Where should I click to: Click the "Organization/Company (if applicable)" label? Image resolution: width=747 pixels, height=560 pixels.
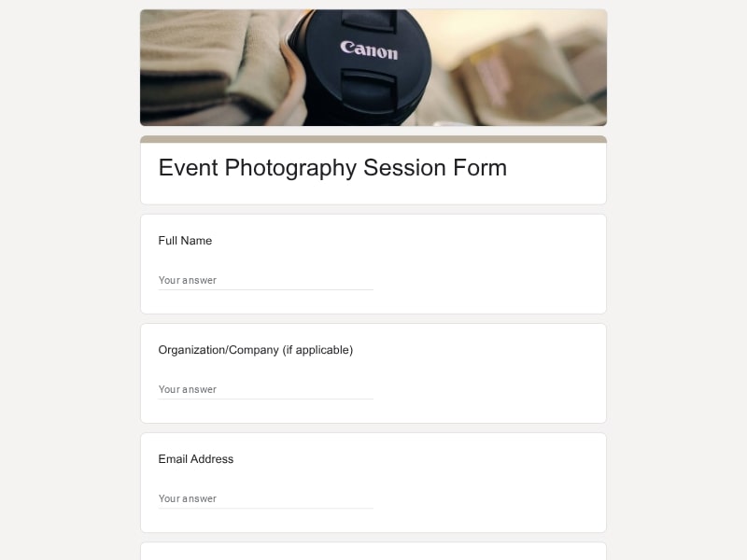click(x=255, y=350)
